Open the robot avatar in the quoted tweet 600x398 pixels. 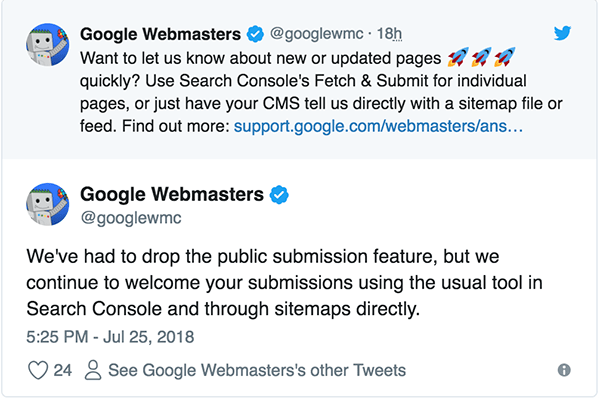tap(47, 45)
